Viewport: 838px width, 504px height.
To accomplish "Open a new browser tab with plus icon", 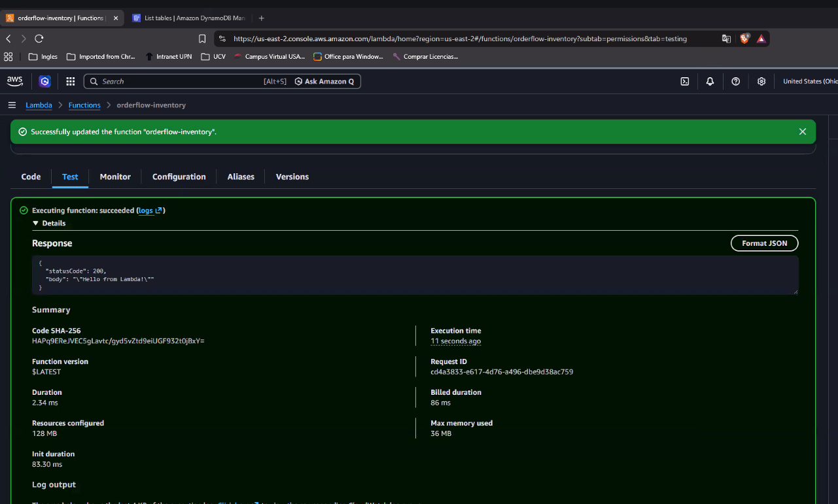I will pyautogui.click(x=262, y=18).
